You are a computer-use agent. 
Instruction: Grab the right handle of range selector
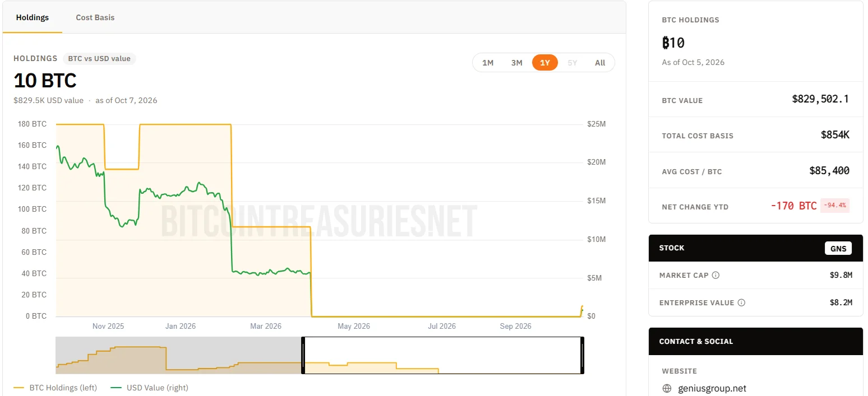pos(582,355)
